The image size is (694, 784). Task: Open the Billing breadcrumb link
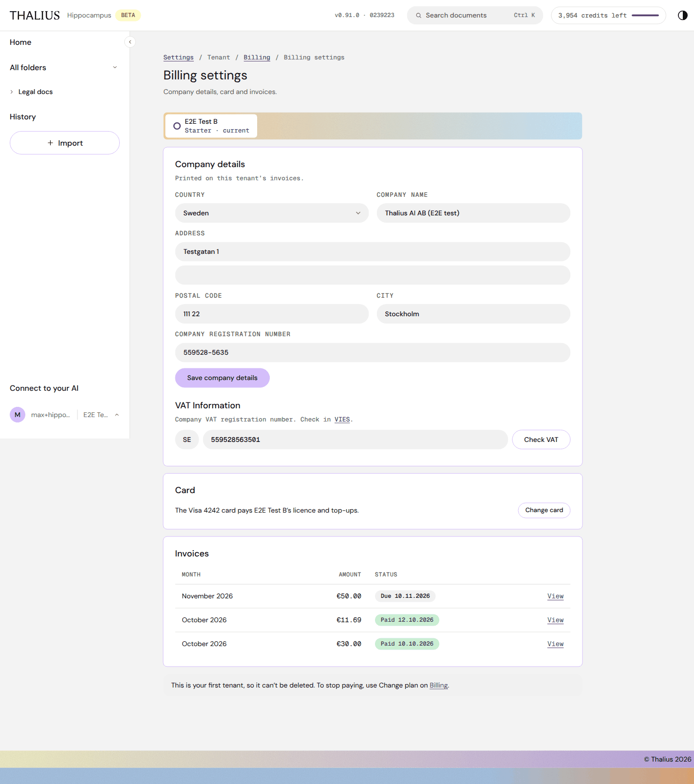(x=257, y=57)
